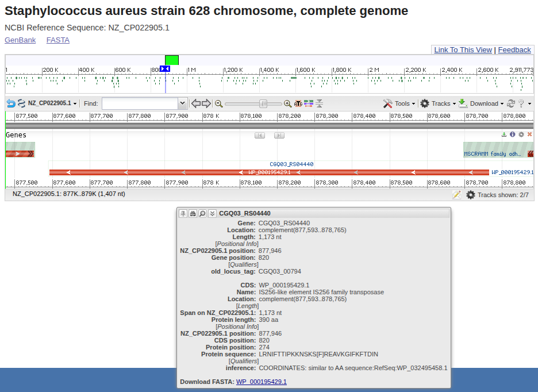
Task: Click the partial red gene at left edge
Action: pos(20,154)
